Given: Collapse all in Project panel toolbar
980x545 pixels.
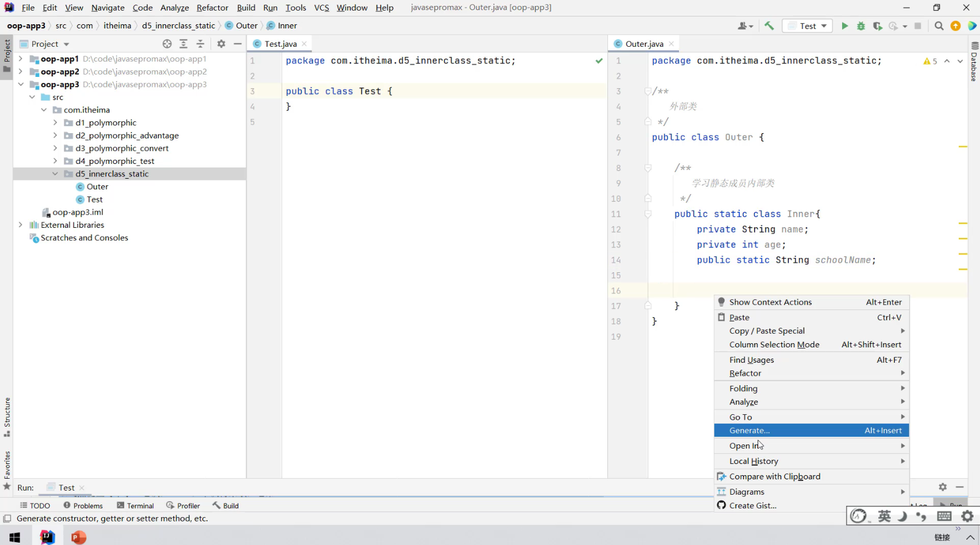Looking at the screenshot, I should pyautogui.click(x=200, y=44).
